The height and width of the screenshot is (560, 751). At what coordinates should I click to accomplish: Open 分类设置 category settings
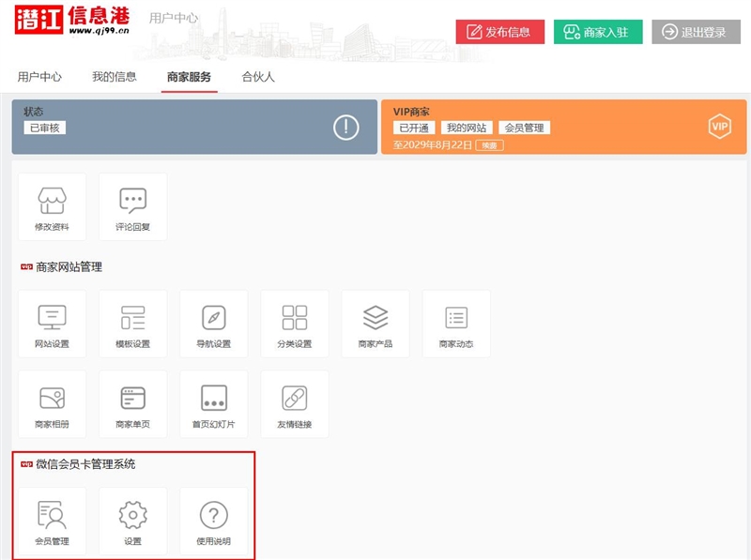pyautogui.click(x=295, y=324)
